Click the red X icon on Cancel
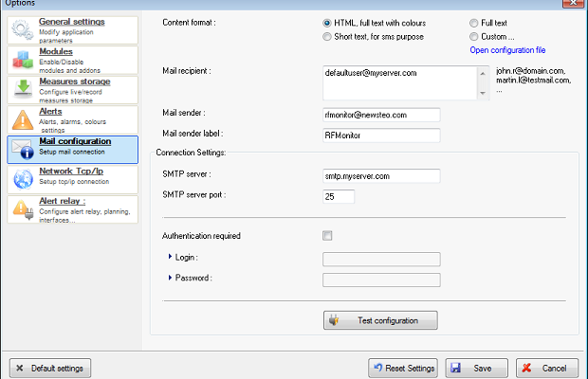This screenshot has height=379, width=588. click(x=526, y=368)
